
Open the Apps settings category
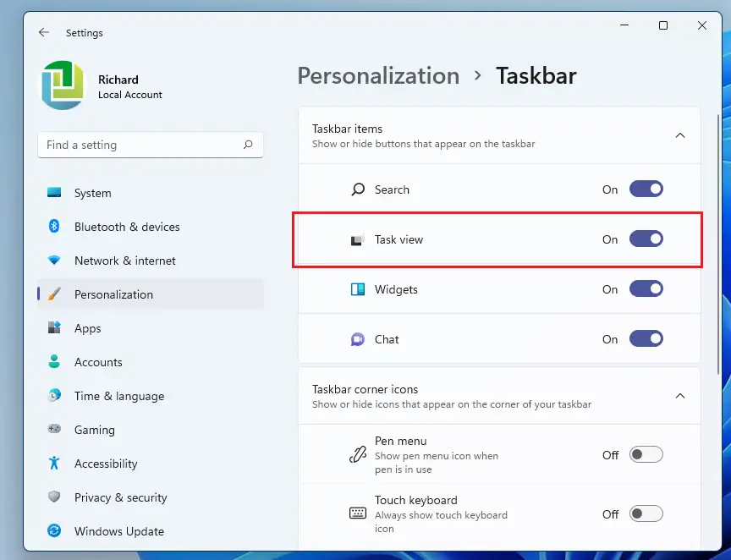point(151,327)
